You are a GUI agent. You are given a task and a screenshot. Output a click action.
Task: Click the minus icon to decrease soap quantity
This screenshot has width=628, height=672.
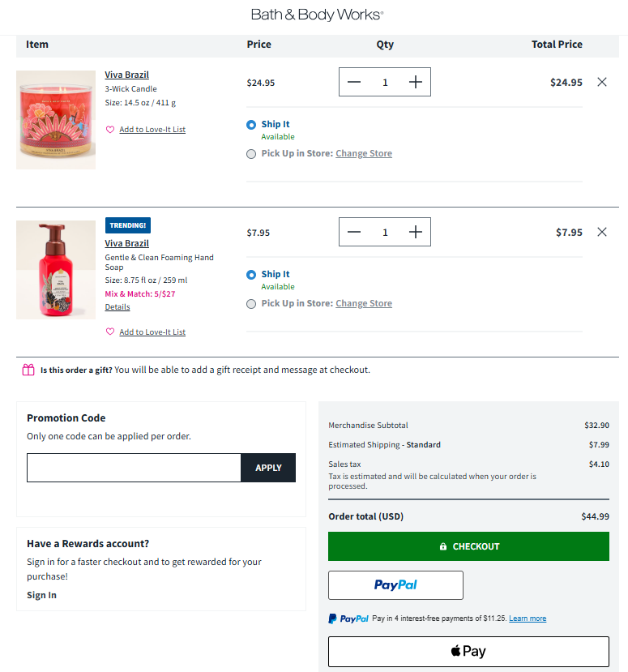354,232
